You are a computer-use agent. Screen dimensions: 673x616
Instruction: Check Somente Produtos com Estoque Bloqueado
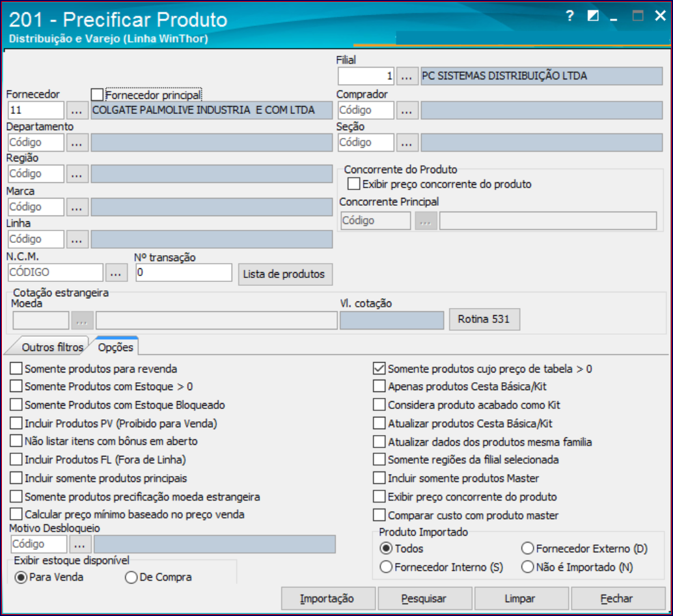pyautogui.click(x=16, y=404)
